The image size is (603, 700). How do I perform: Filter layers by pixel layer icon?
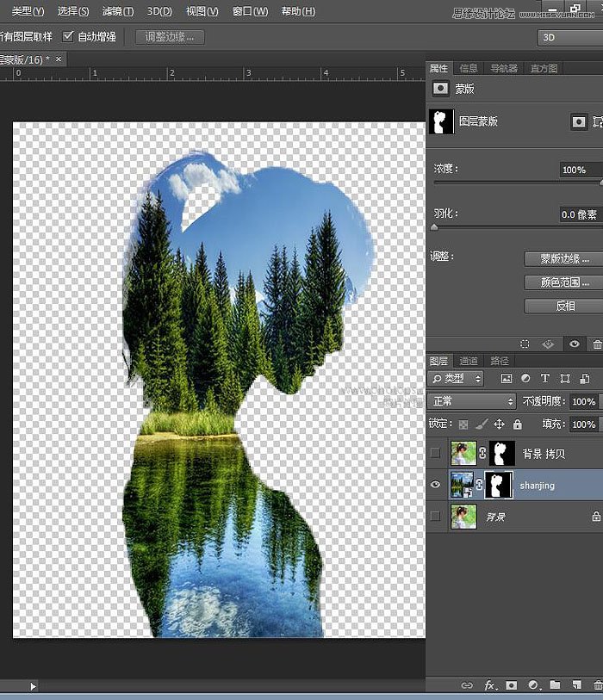[506, 379]
